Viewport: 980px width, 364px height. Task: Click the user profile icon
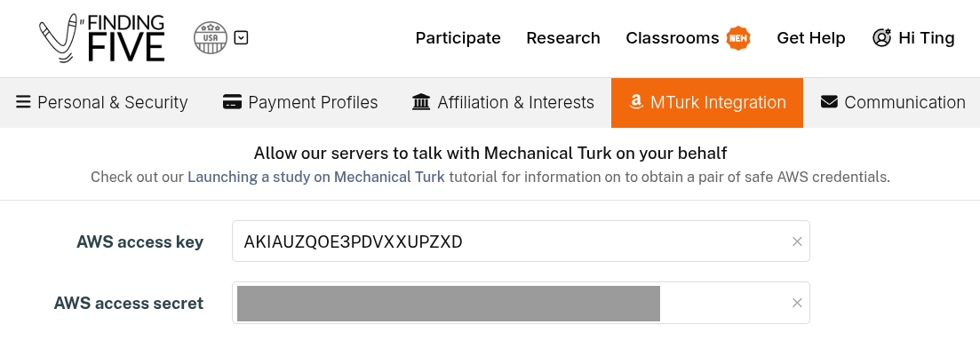point(881,38)
